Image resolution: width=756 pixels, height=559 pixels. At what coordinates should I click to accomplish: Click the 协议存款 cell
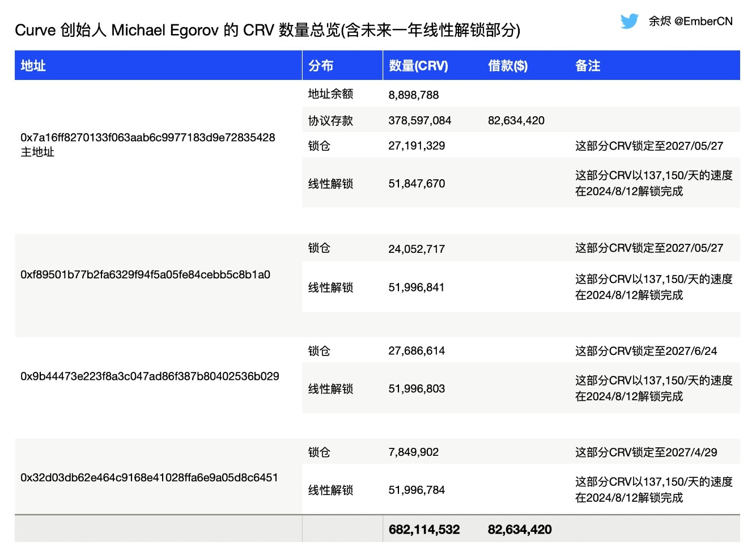point(330,120)
